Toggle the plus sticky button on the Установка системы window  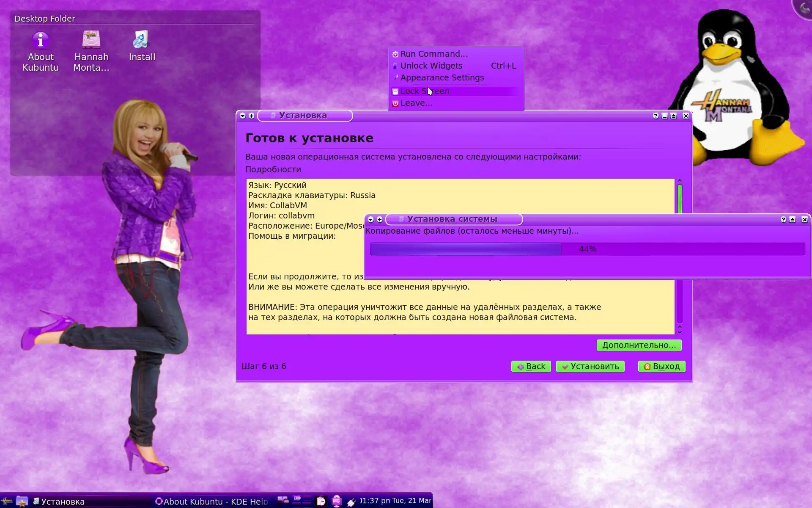tap(380, 220)
